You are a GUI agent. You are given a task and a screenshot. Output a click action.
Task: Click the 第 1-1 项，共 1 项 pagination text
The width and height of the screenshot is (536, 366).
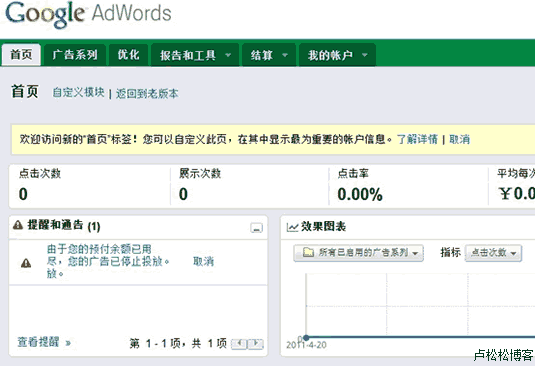coord(178,343)
